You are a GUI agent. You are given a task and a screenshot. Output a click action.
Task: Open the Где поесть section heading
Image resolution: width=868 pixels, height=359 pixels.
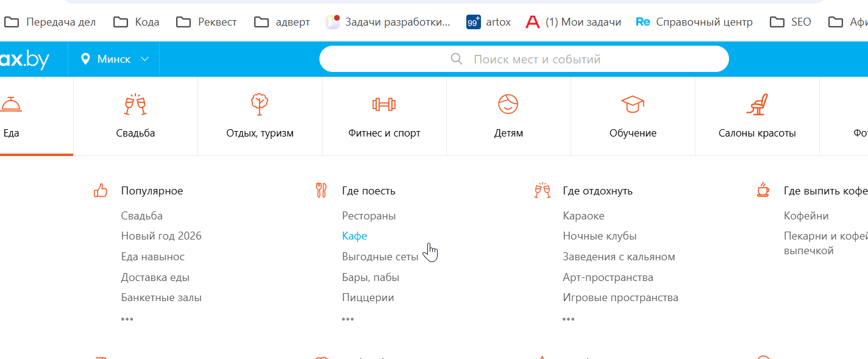(x=369, y=191)
